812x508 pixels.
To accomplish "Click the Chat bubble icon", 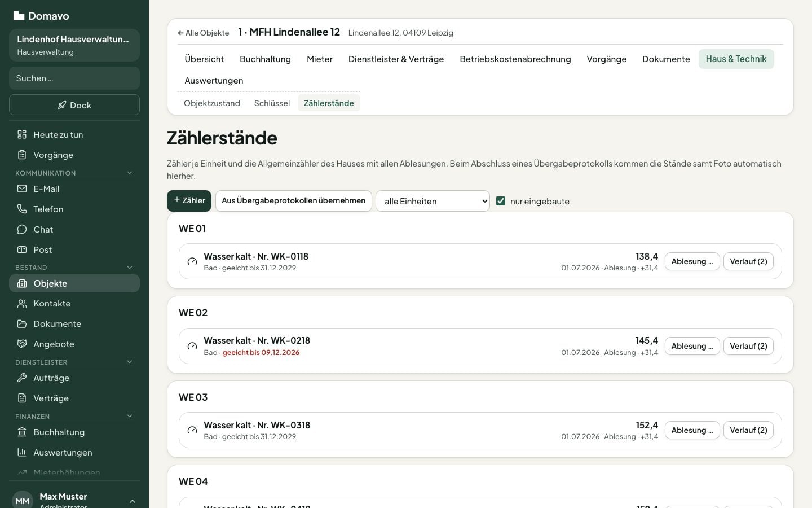I will coord(22,229).
